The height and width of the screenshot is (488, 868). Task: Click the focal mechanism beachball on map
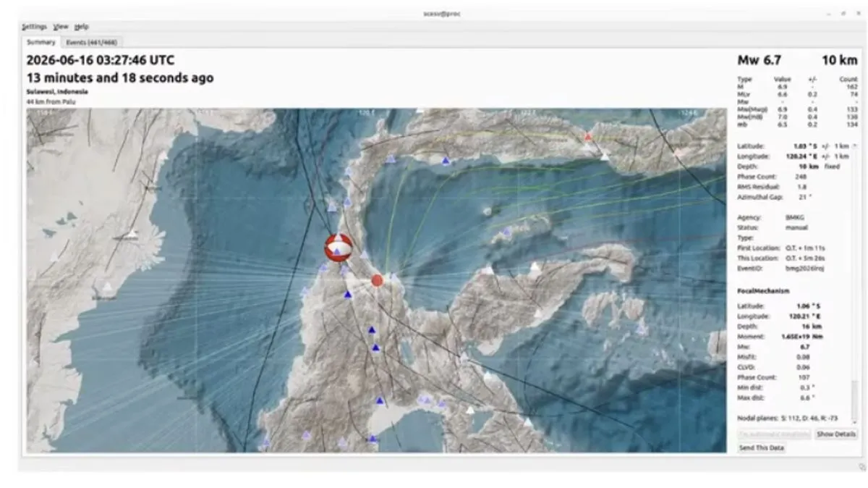tap(339, 248)
